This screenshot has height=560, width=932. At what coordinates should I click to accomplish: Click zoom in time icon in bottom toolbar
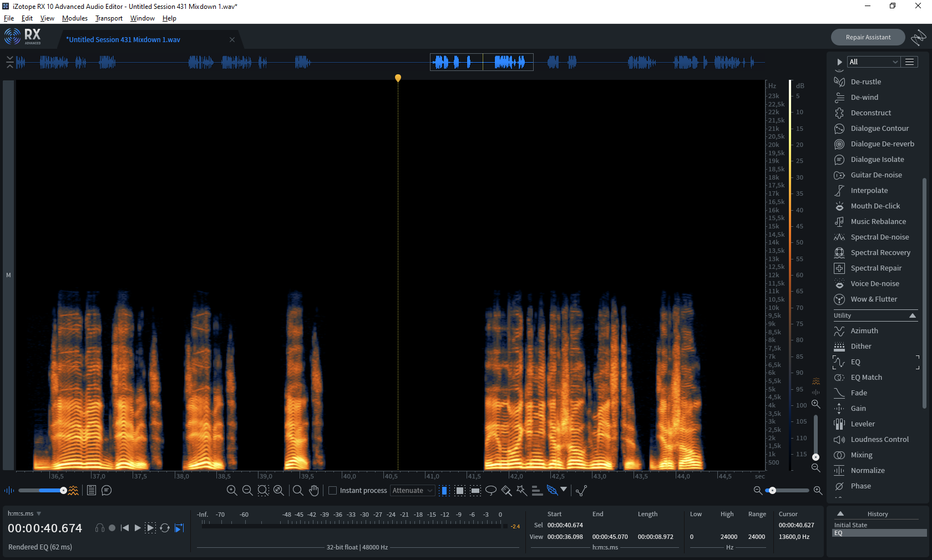coord(232,490)
